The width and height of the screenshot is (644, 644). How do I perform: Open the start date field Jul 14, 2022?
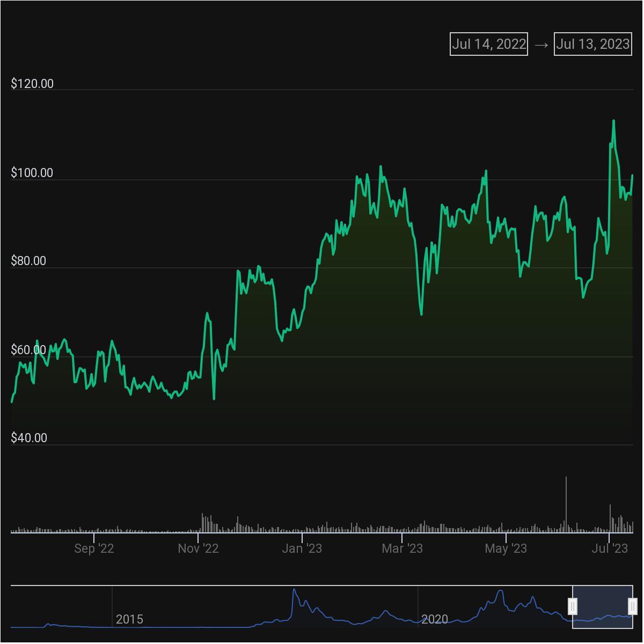(488, 44)
